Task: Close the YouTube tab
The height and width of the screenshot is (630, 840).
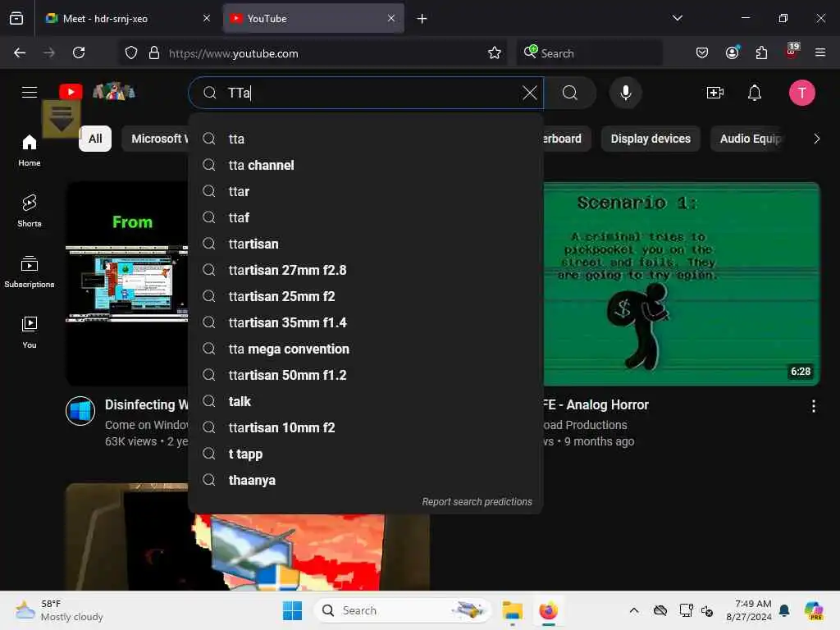Action: [391, 18]
